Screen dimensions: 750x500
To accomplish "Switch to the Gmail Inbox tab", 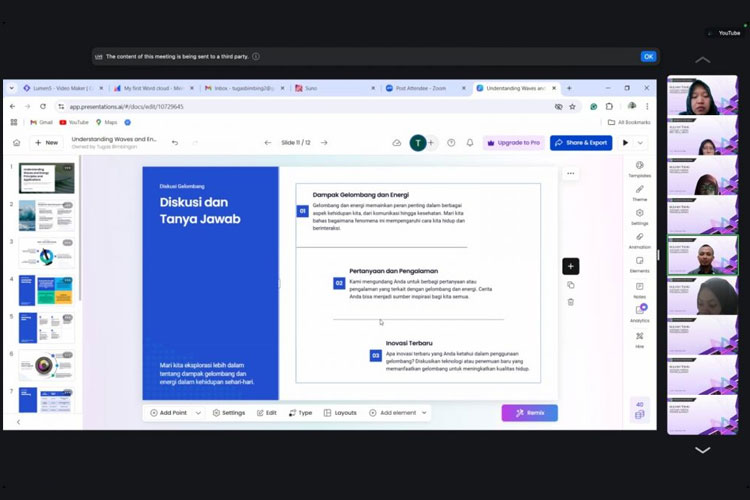I will tap(244, 88).
